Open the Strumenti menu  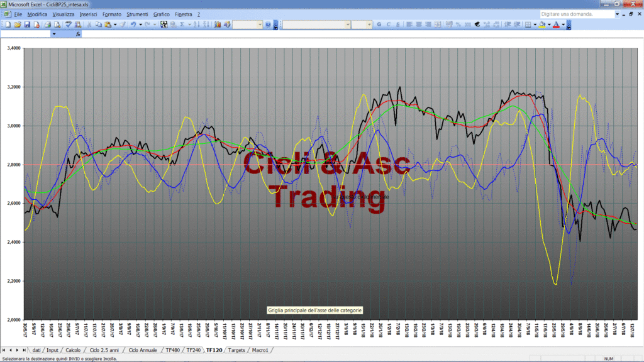coord(137,14)
